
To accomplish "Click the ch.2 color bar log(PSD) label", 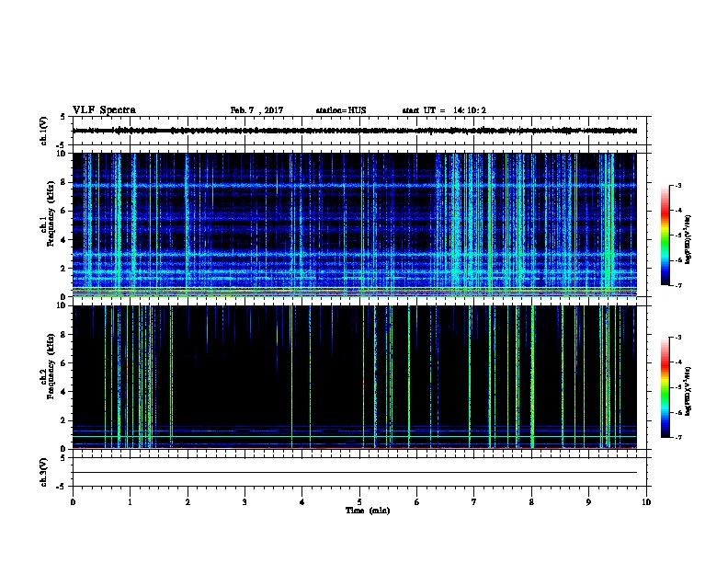I will 688,391.
